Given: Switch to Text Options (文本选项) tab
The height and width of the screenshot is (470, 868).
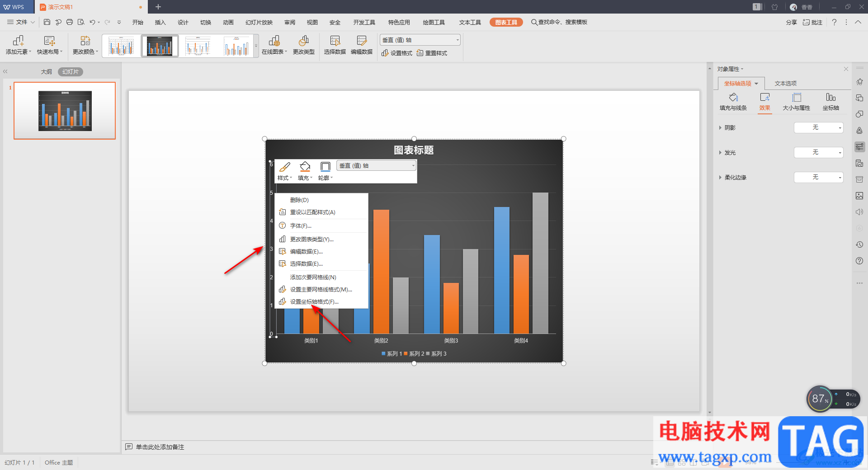Looking at the screenshot, I should point(786,84).
